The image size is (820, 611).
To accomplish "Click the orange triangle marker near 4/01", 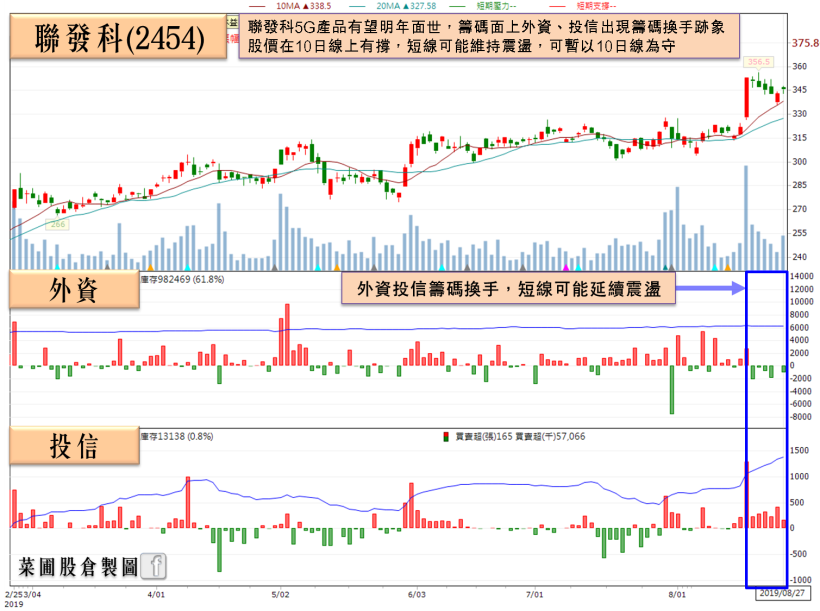I will tap(150, 267).
